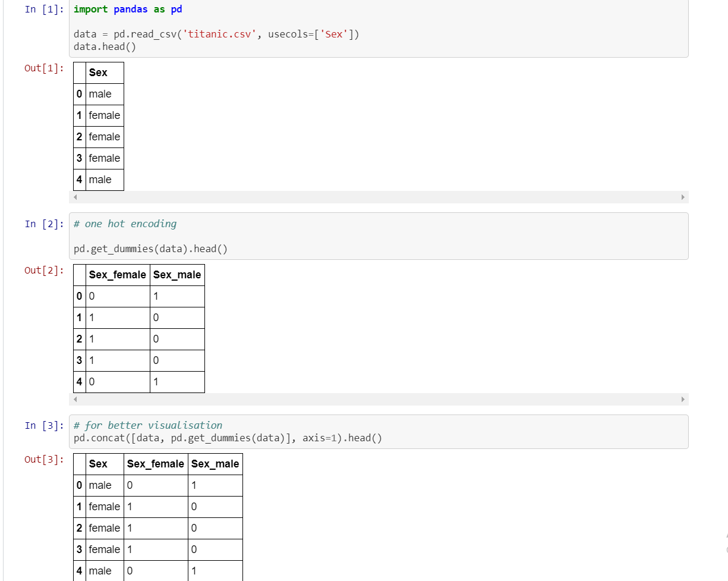
Task: Click the Out[2] output prompt
Action: pyautogui.click(x=44, y=270)
